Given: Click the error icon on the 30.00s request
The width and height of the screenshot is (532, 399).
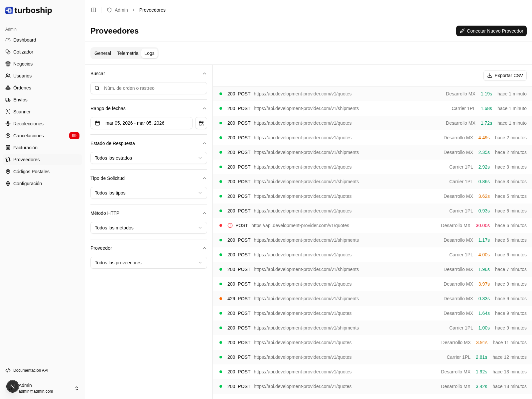Looking at the screenshot, I should (230, 225).
